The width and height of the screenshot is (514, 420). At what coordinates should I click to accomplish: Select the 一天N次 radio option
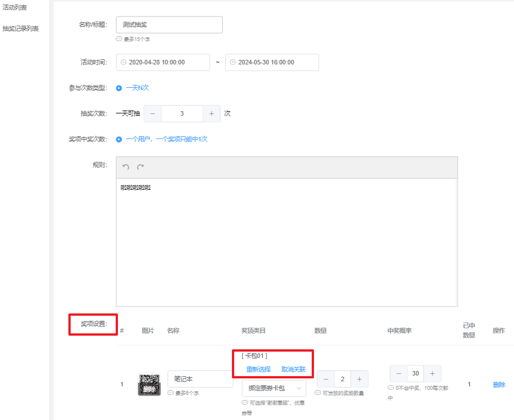(119, 88)
